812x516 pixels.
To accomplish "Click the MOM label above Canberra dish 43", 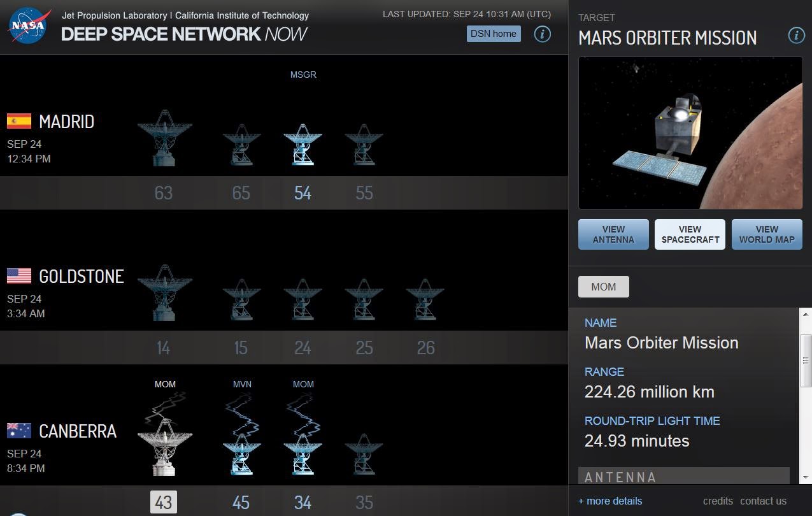I will pyautogui.click(x=165, y=384).
